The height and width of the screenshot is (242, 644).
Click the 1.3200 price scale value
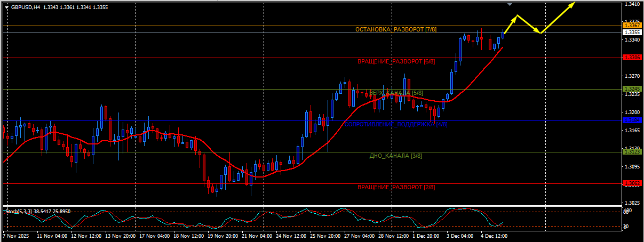tap(632, 112)
